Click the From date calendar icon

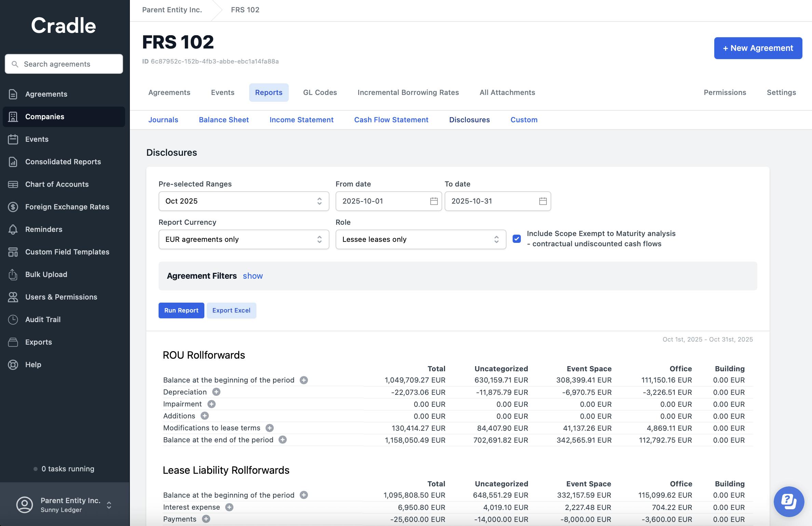434,201
